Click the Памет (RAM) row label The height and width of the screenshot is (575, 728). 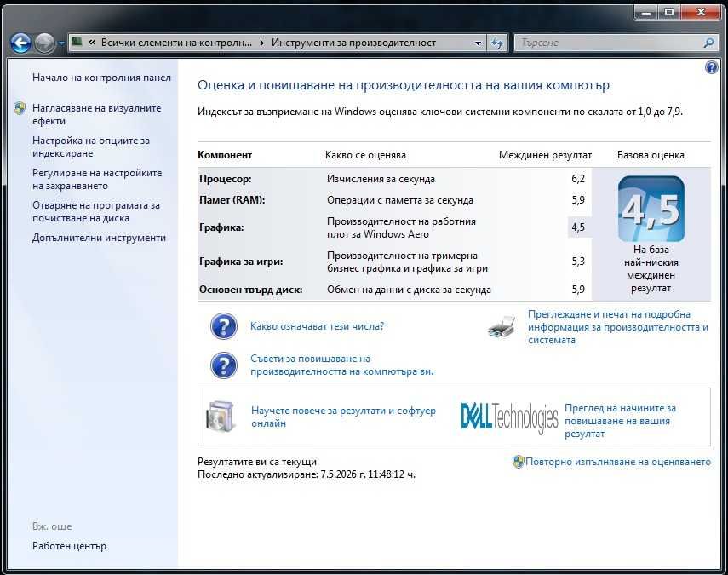click(232, 200)
